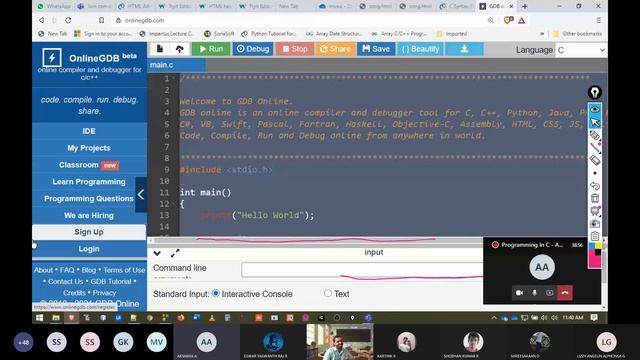Screen dimensions: 640x360
Task: Open GDB Tutorial link
Action: point(111,282)
